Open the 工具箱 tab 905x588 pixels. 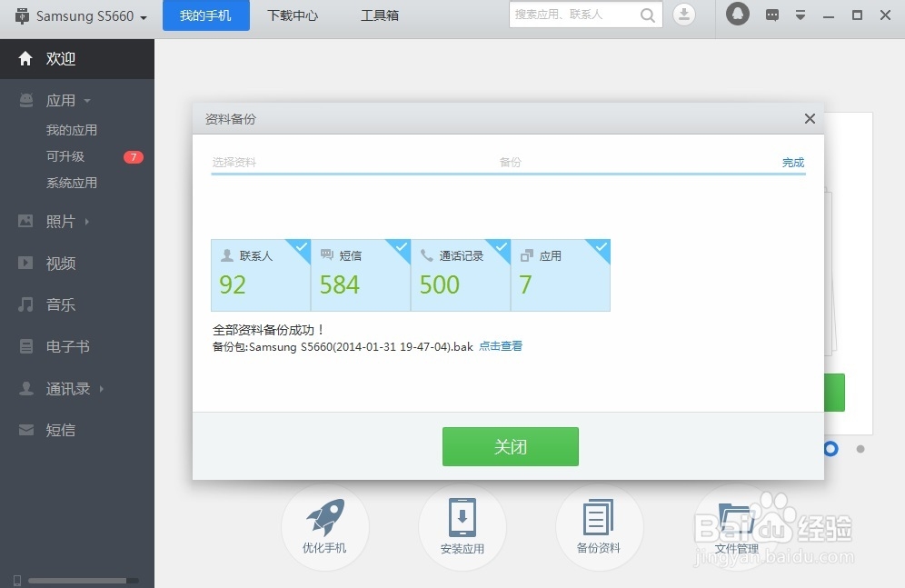click(x=380, y=15)
